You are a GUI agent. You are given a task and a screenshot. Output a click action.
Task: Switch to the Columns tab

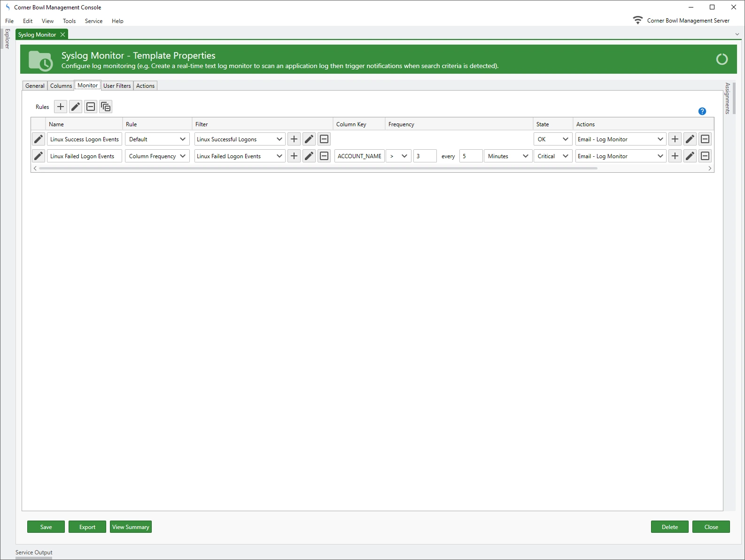(61, 86)
